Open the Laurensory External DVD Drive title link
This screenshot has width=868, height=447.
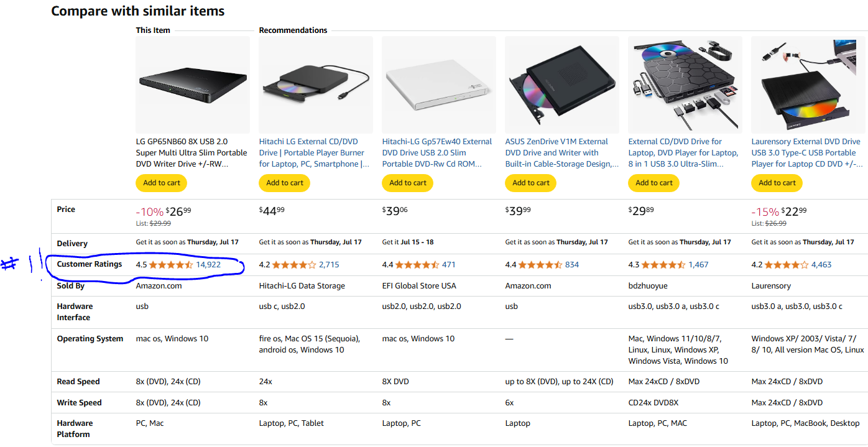[x=806, y=153]
